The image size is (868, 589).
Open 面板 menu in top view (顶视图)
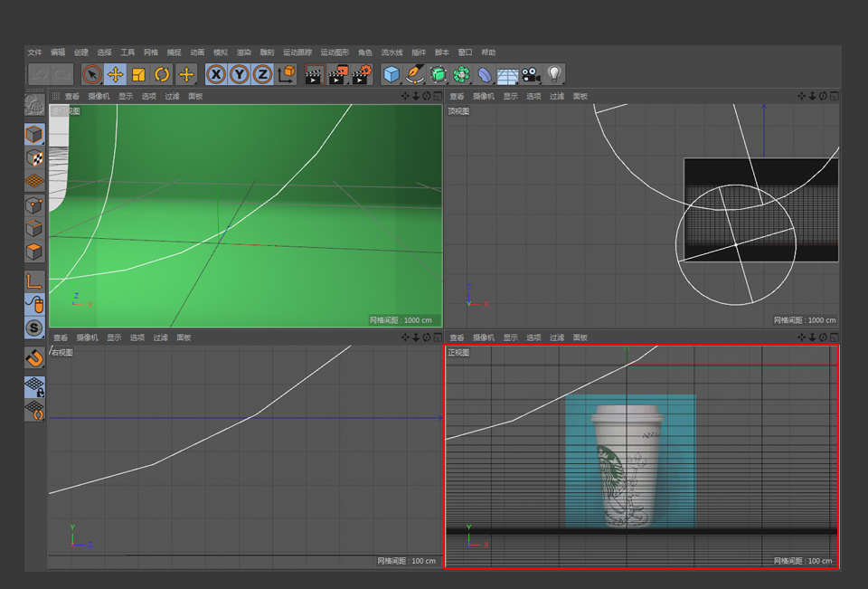pos(580,96)
